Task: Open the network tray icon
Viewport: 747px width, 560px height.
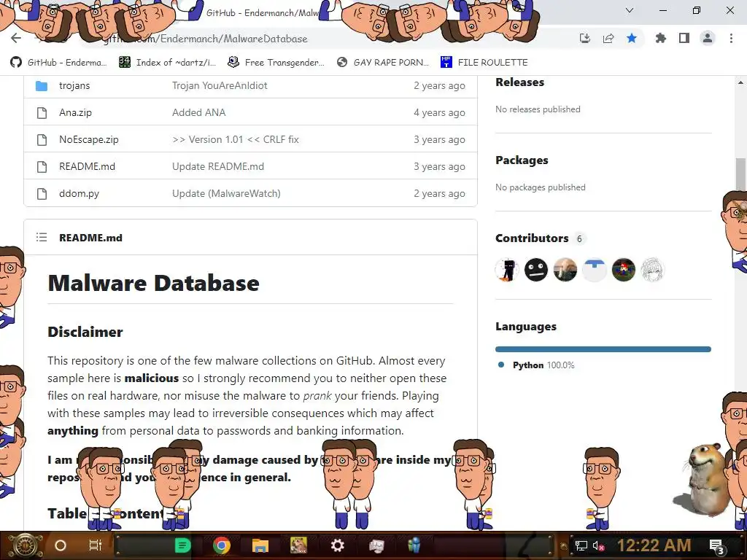Action: [x=581, y=546]
